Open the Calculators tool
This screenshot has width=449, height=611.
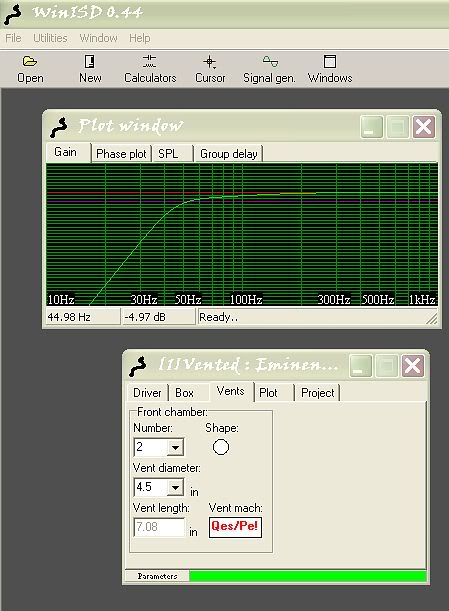150,62
